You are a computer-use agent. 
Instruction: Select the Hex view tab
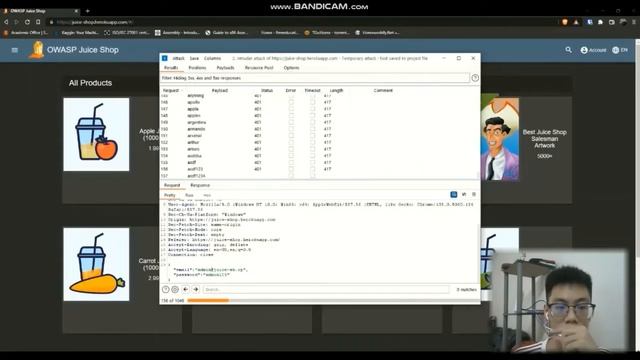coord(207,195)
